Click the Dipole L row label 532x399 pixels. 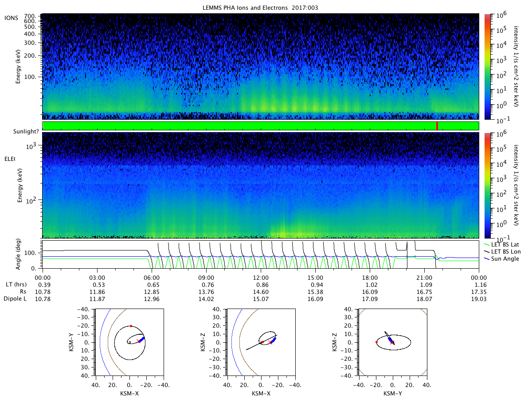(16, 299)
